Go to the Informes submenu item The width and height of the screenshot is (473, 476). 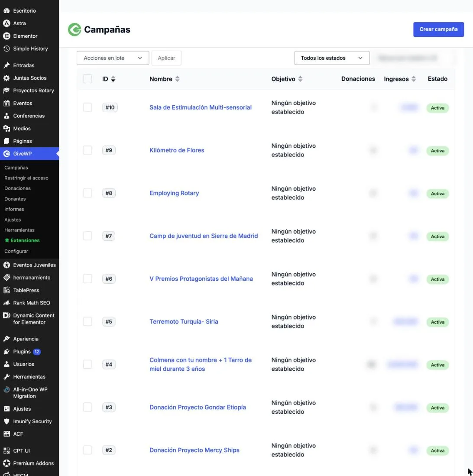pos(14,209)
